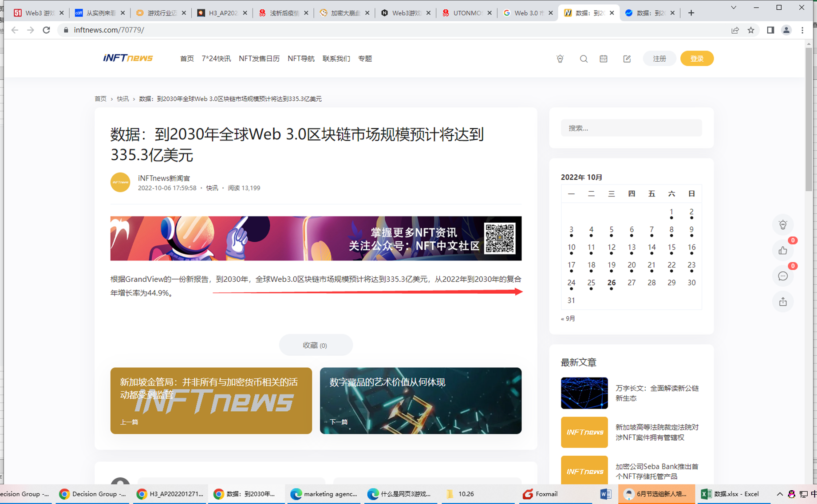Open the site search magnifier icon

tap(584, 59)
